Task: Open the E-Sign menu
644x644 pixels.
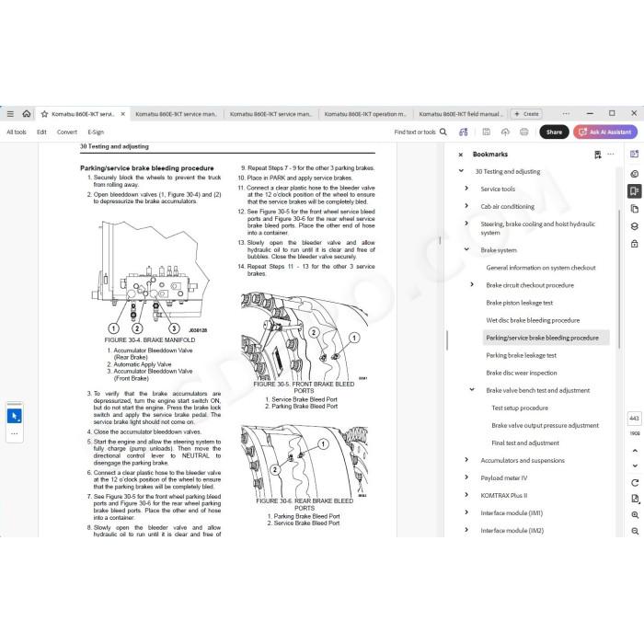Action: click(96, 132)
